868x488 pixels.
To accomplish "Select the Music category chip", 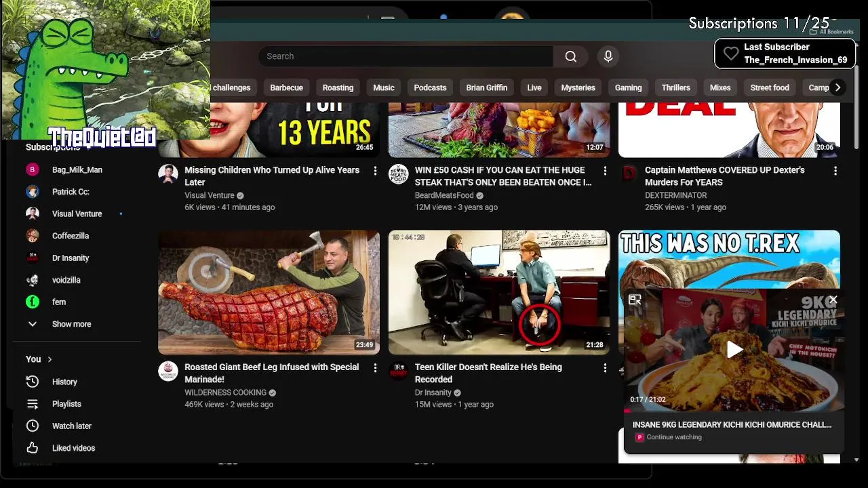I will pyautogui.click(x=383, y=87).
